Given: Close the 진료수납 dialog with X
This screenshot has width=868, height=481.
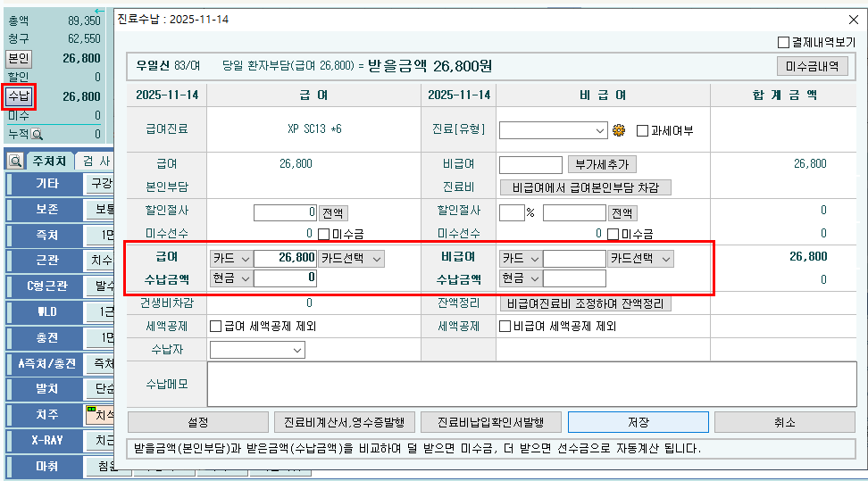Looking at the screenshot, I should point(853,20).
